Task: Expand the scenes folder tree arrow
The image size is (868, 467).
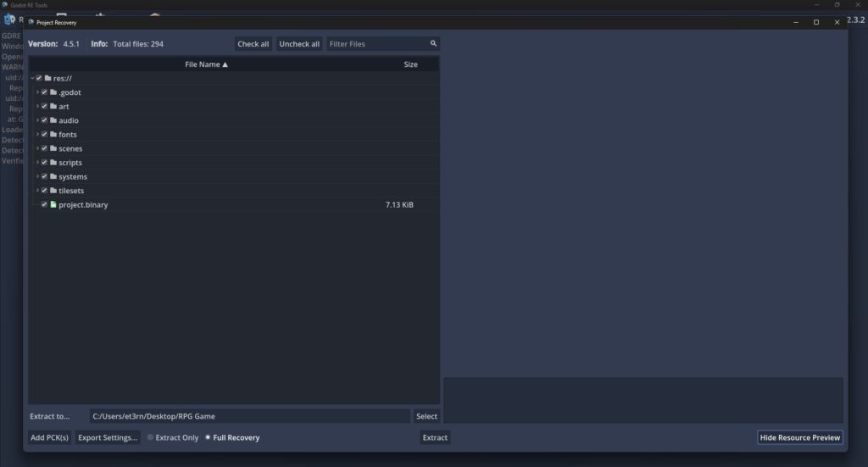Action: [x=37, y=149]
